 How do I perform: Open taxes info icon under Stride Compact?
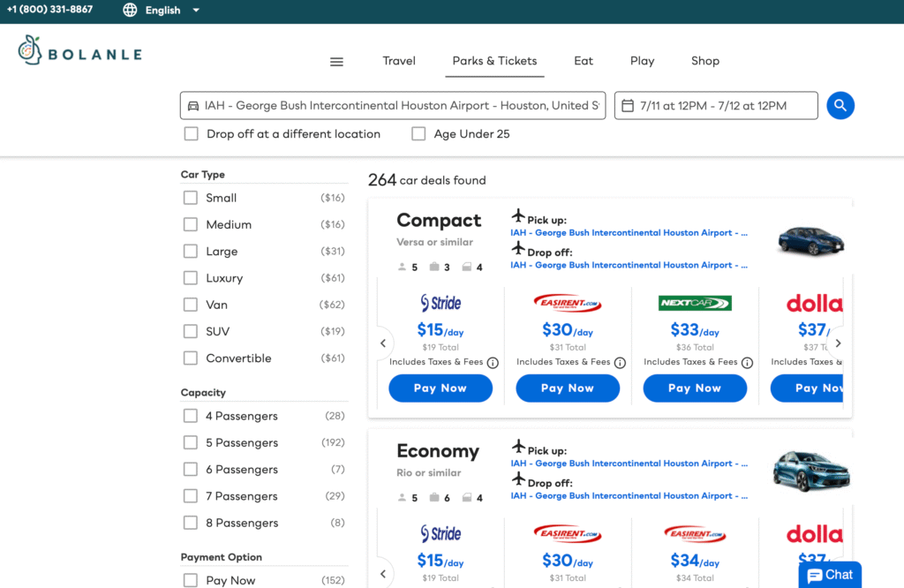493,363
